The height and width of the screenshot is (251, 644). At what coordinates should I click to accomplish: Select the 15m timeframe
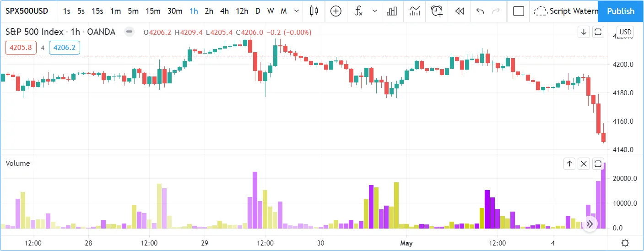[152, 11]
